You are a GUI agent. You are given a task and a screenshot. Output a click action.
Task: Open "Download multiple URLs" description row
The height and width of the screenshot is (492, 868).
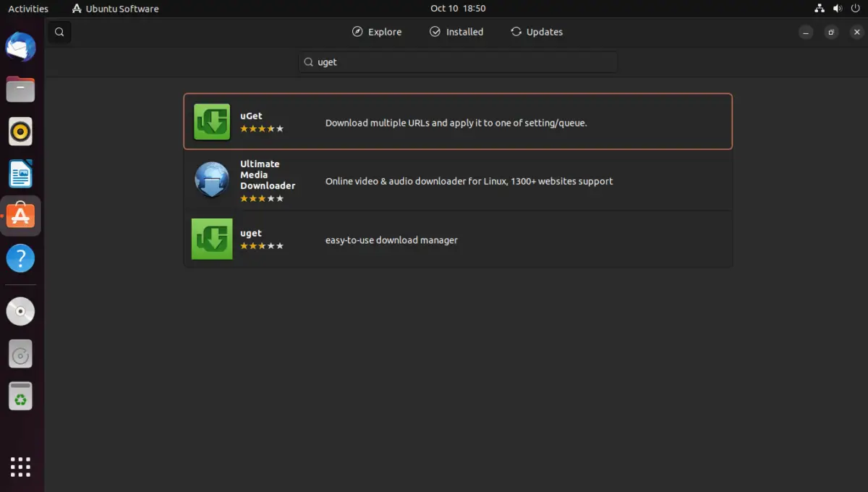(456, 123)
